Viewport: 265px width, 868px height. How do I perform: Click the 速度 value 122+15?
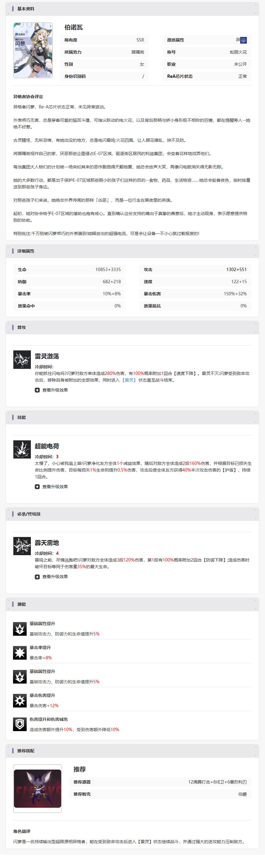[239, 282]
